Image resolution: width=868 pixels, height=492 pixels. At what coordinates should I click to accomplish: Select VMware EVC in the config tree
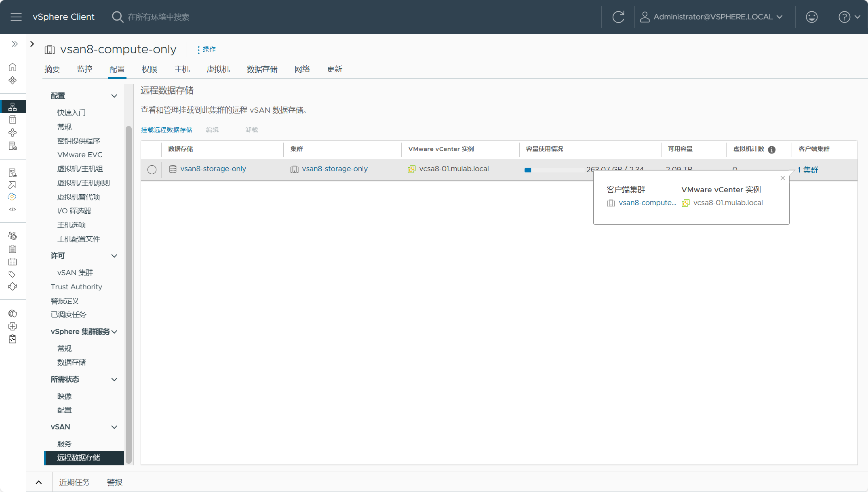(x=80, y=155)
